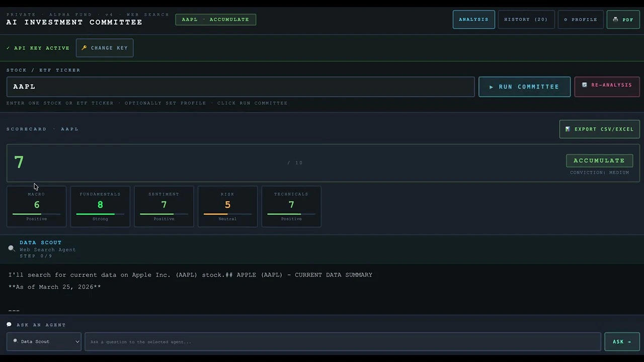Screen dimensions: 644x362
Task: Click the overall score 7
Action: [19, 162]
